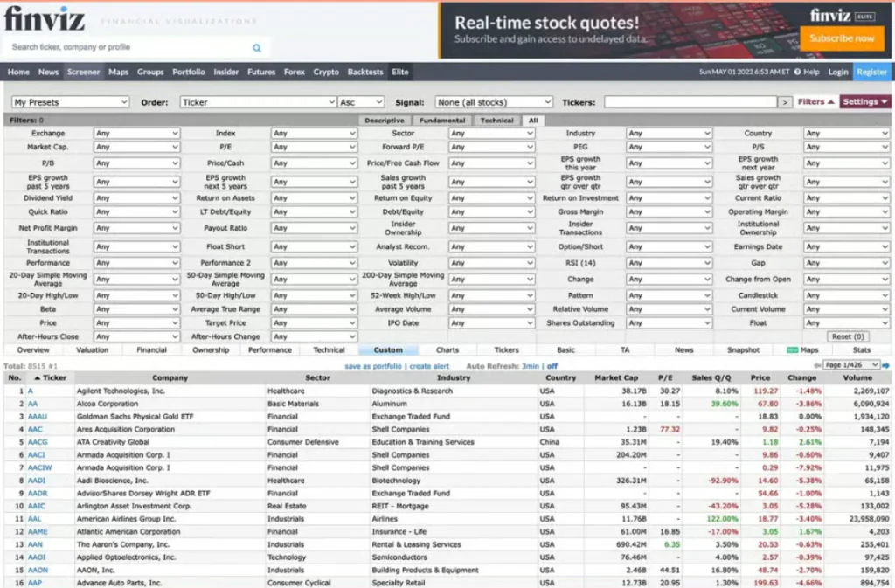Go to previous results page arrow

(x=817, y=365)
